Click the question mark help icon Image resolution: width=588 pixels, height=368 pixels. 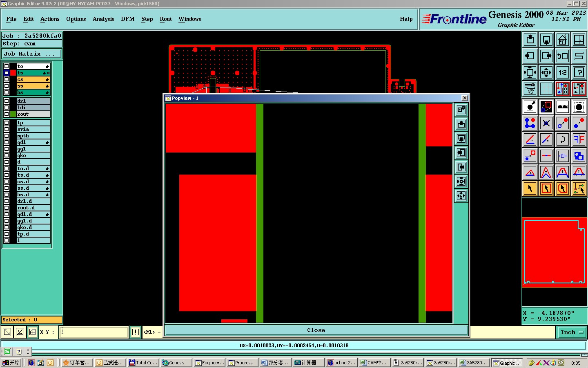(x=579, y=72)
